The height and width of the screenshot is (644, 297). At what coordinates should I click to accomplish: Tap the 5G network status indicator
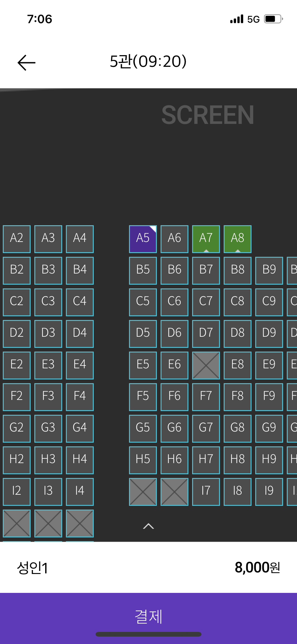[253, 19]
